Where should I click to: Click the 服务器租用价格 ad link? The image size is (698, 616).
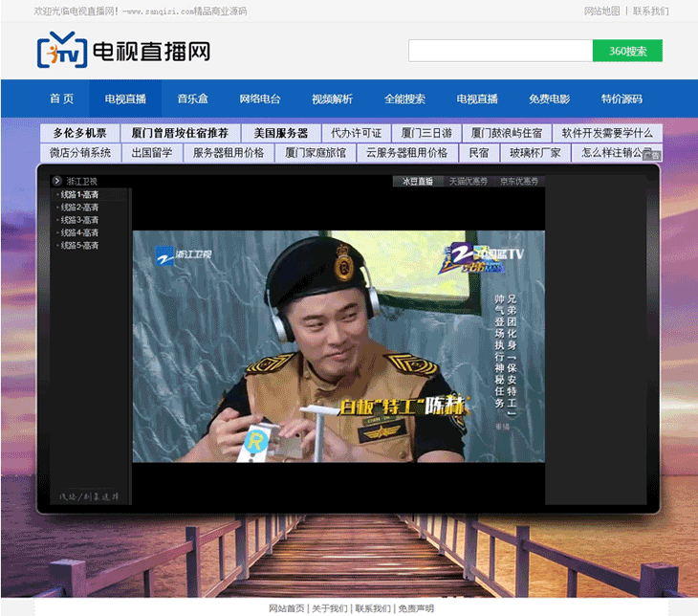click(229, 153)
